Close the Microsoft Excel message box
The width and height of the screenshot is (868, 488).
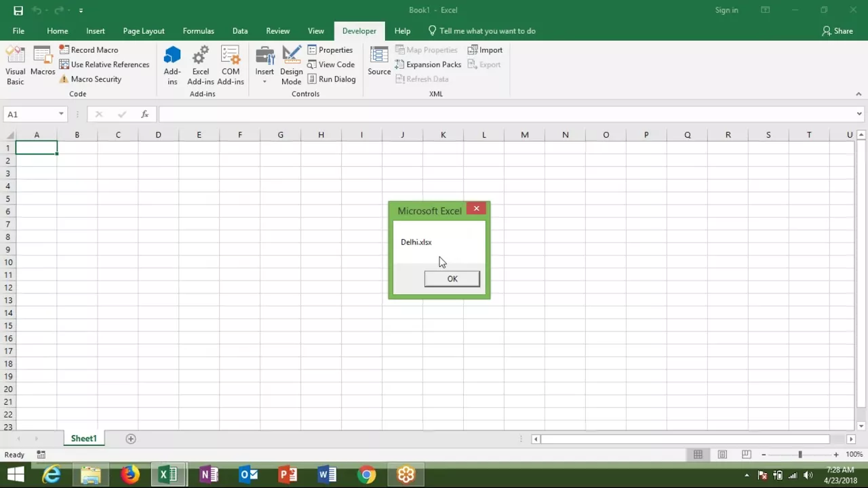pyautogui.click(x=477, y=208)
